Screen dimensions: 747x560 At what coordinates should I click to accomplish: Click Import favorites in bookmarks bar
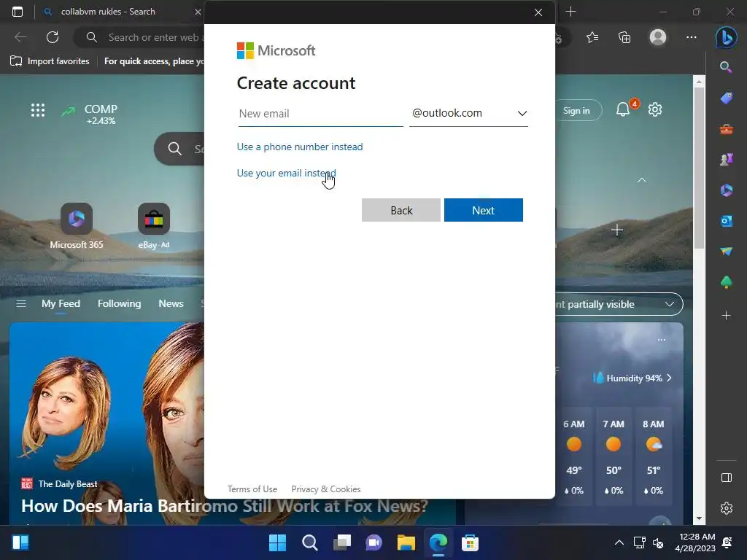coord(50,61)
